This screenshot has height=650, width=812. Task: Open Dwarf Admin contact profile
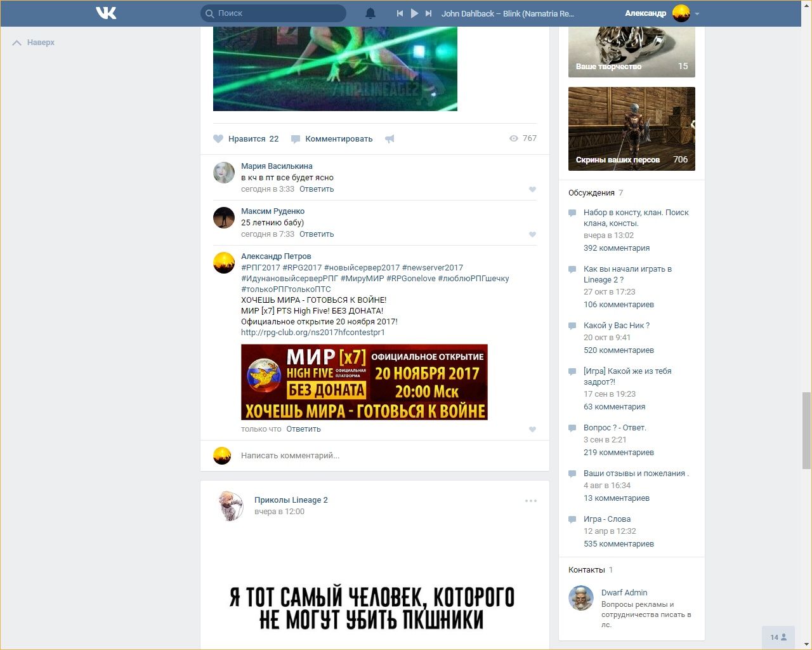click(x=624, y=593)
